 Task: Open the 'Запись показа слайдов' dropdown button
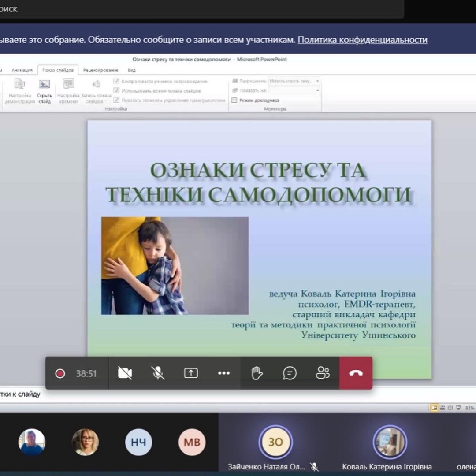pyautogui.click(x=97, y=92)
